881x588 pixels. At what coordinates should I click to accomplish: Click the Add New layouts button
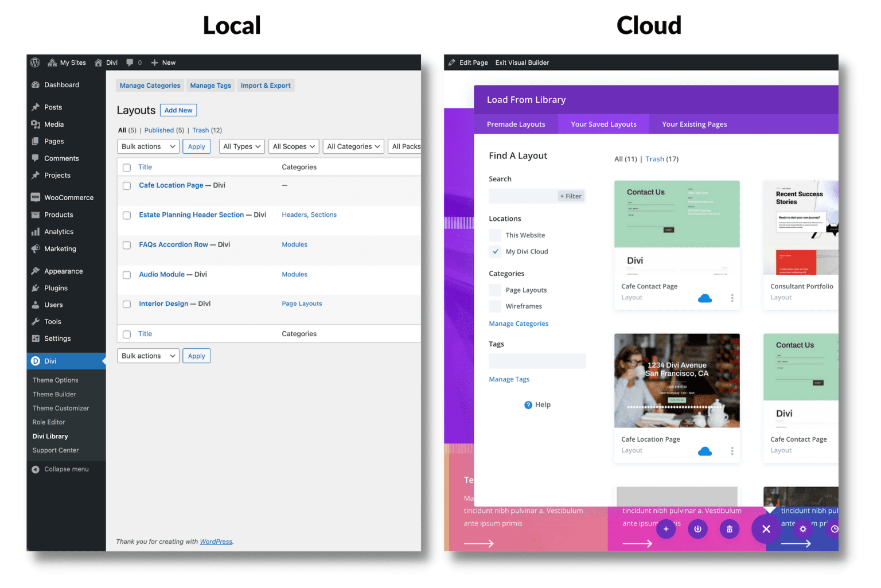tap(178, 110)
